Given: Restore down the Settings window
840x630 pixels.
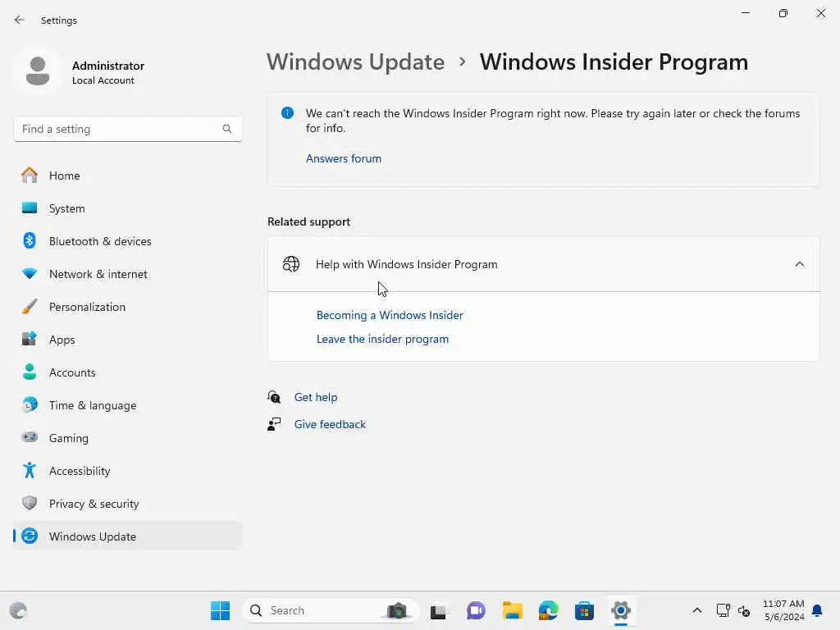Looking at the screenshot, I should [x=783, y=13].
